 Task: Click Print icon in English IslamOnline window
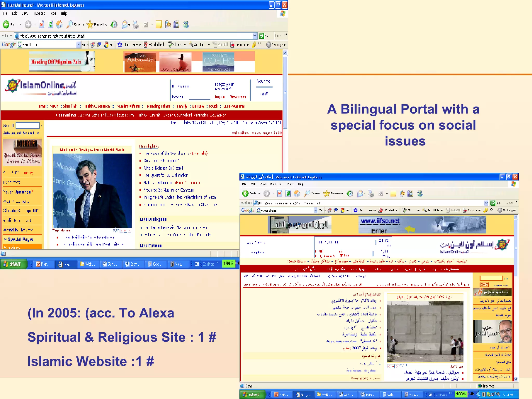pos(136,25)
